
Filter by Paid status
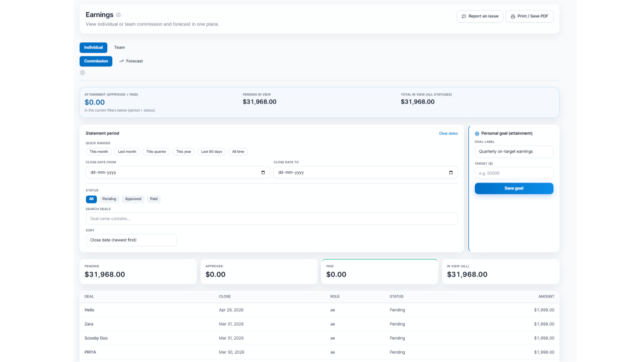(154, 199)
